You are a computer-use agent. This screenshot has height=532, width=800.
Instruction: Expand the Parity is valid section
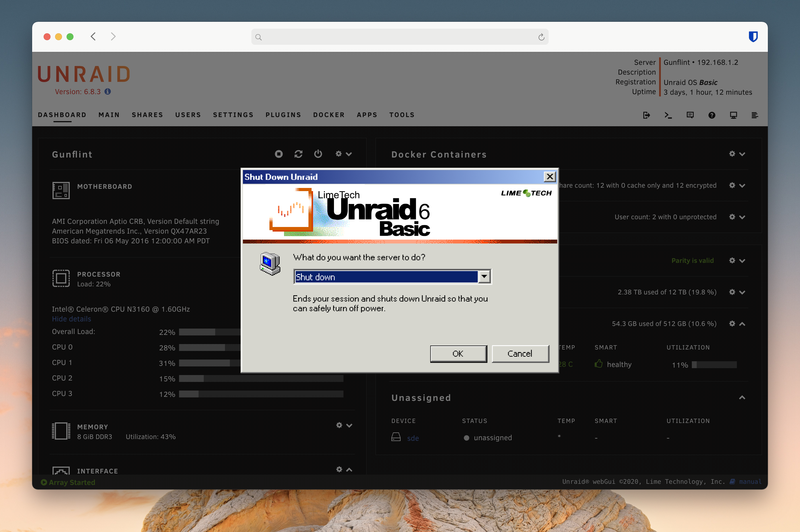coord(742,261)
